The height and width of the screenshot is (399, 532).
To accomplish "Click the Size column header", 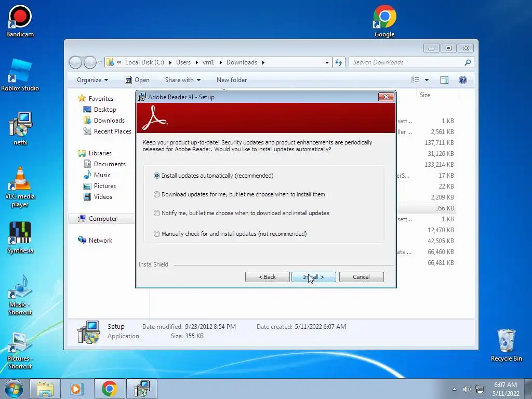I will [425, 95].
